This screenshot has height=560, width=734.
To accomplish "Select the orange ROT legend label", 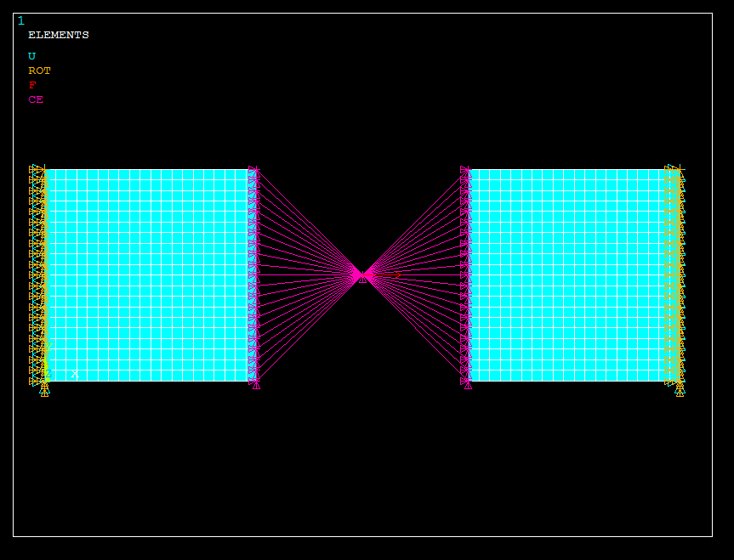I will (x=39, y=71).
